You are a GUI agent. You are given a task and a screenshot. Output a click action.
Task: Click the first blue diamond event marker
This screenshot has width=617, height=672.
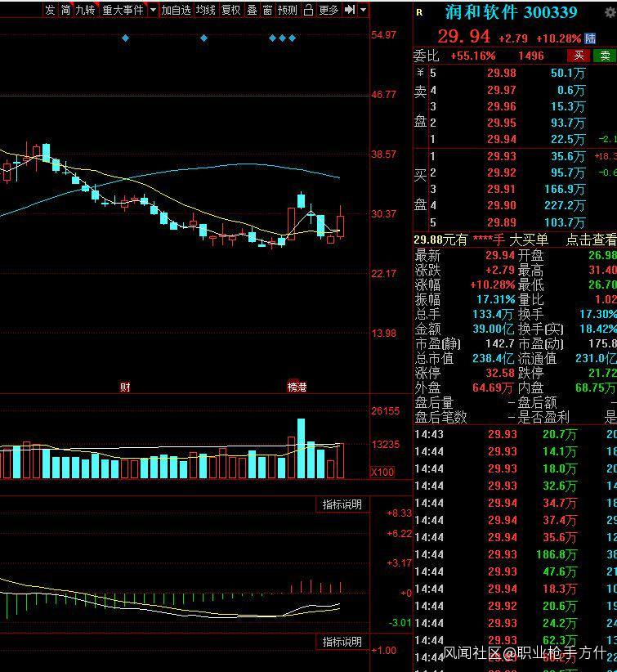pyautogui.click(x=125, y=38)
